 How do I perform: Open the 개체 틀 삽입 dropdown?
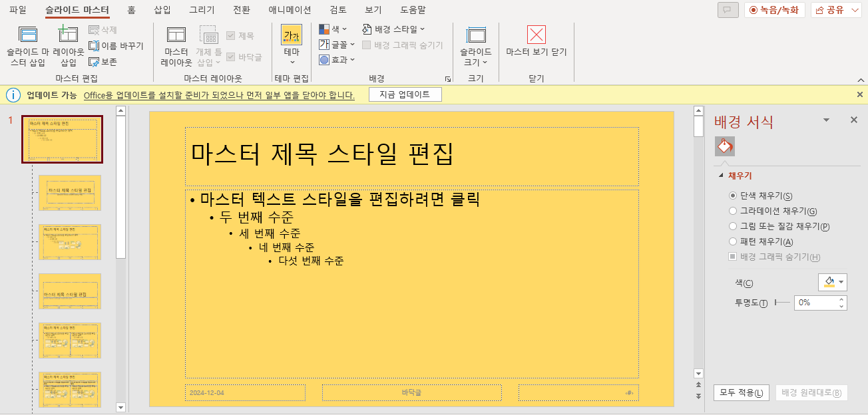(208, 47)
